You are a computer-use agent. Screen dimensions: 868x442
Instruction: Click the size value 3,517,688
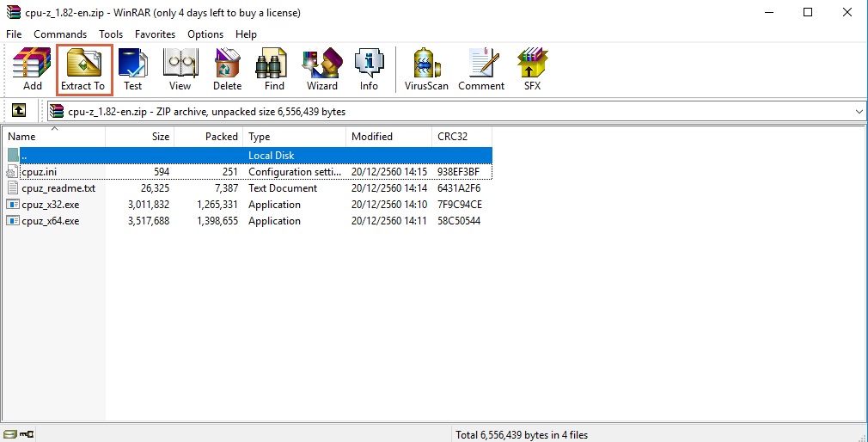pos(149,221)
